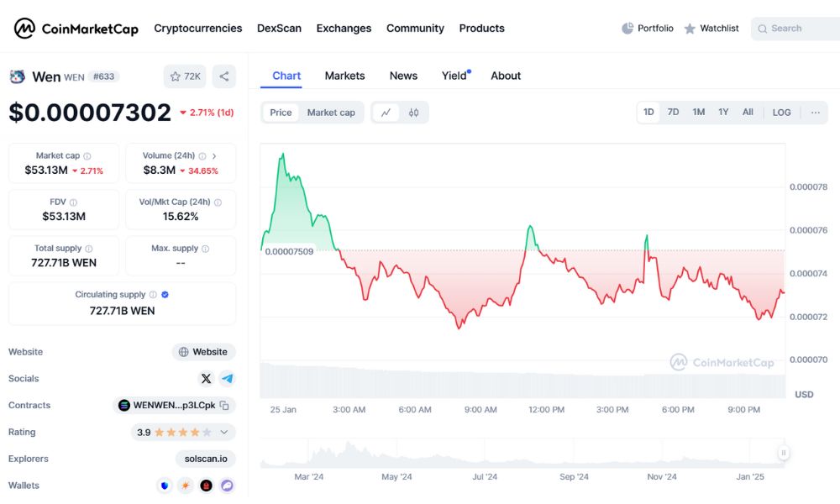
Task: Open DexScan in top navigation
Action: [x=279, y=29]
